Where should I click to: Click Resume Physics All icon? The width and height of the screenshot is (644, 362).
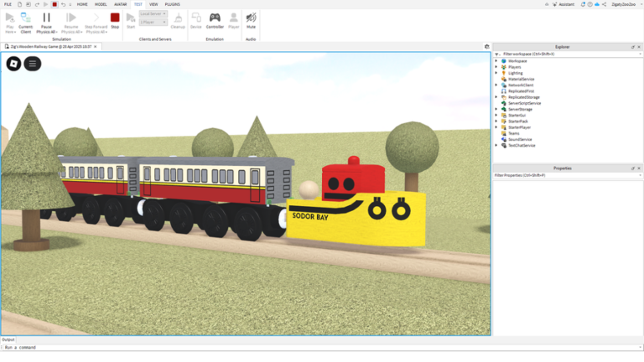point(71,18)
